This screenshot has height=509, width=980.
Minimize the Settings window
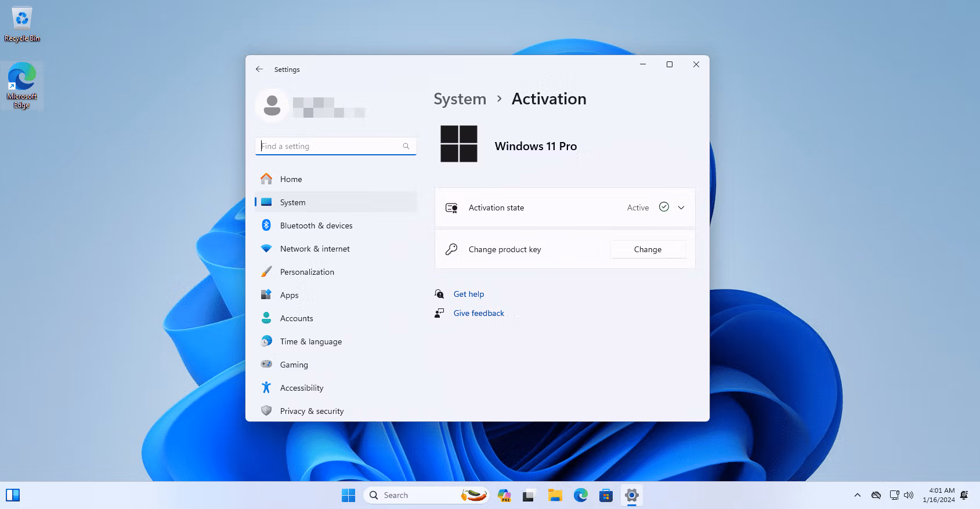coord(643,64)
